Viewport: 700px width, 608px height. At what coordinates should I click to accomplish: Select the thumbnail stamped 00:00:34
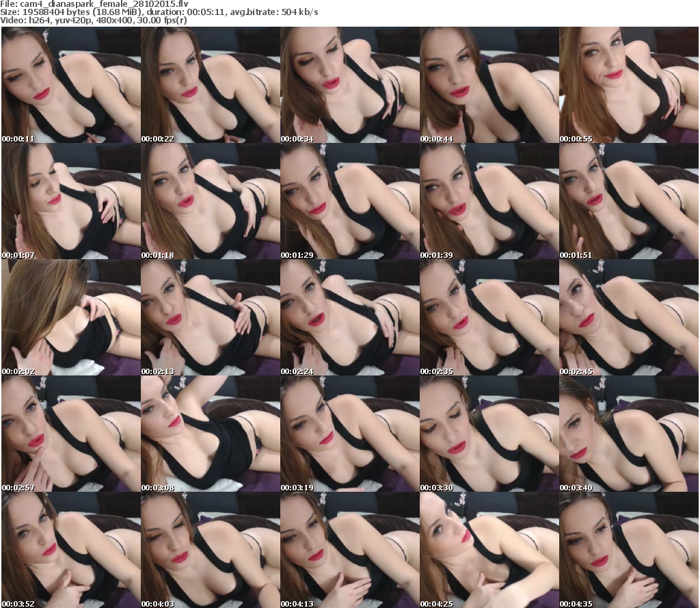[x=350, y=85]
